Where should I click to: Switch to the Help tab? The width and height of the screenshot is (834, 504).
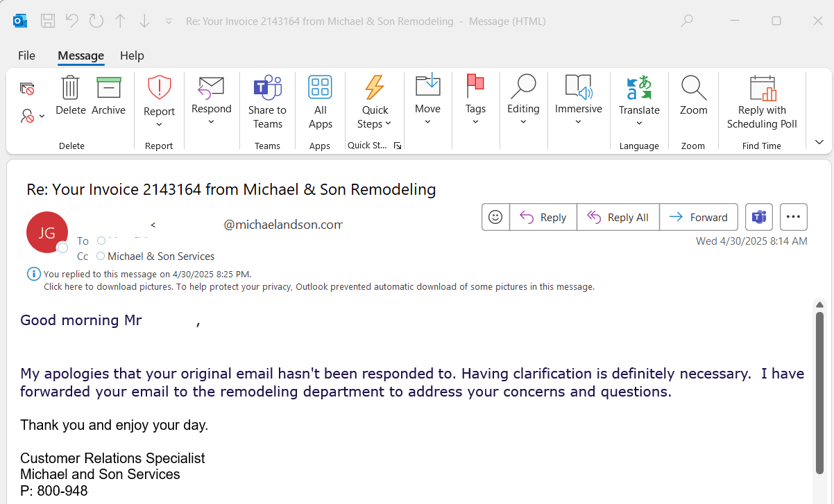coord(132,55)
